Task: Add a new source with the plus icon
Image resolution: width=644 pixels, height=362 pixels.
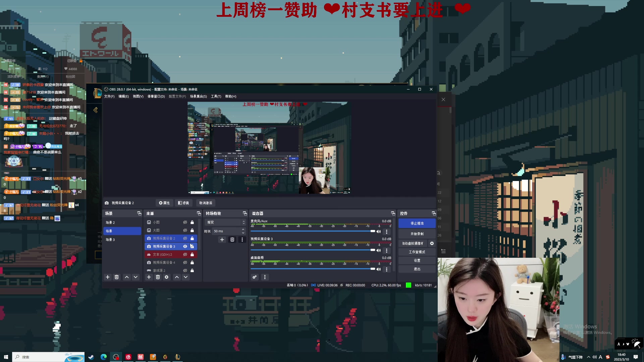Action: coord(149,277)
